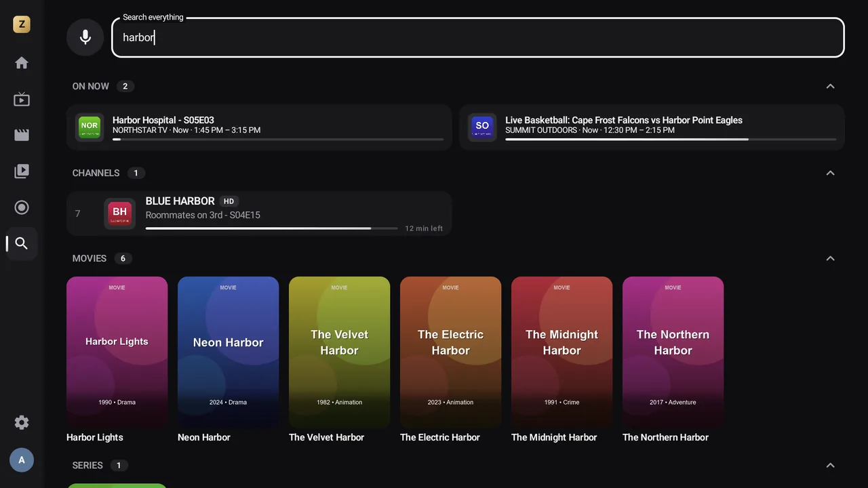Open Movies clapperboard sidebar icon
868x488 pixels.
[x=22, y=136]
